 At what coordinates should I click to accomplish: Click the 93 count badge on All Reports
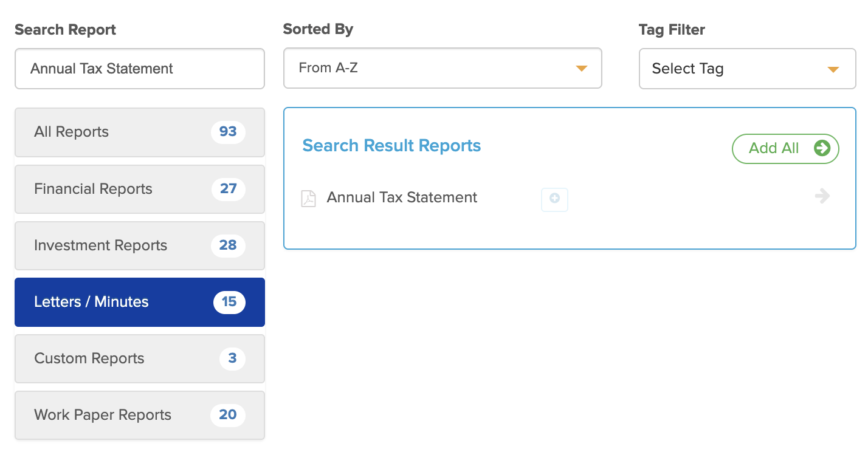click(228, 132)
